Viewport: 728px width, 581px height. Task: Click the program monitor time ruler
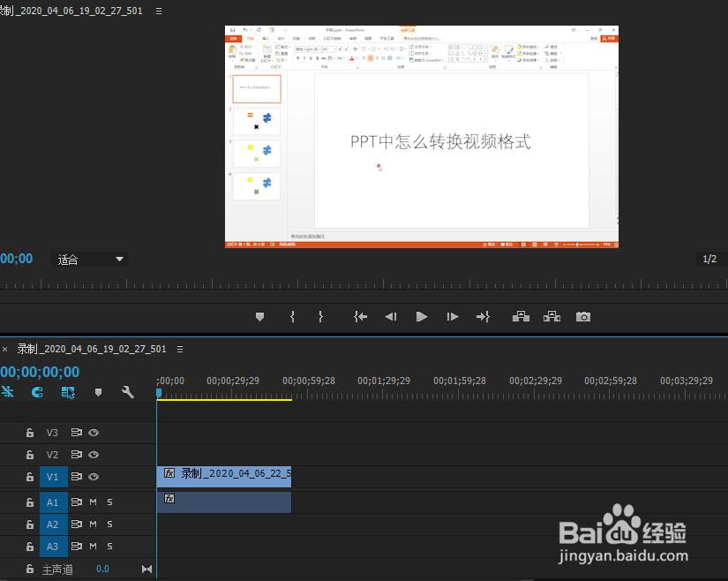(364, 283)
